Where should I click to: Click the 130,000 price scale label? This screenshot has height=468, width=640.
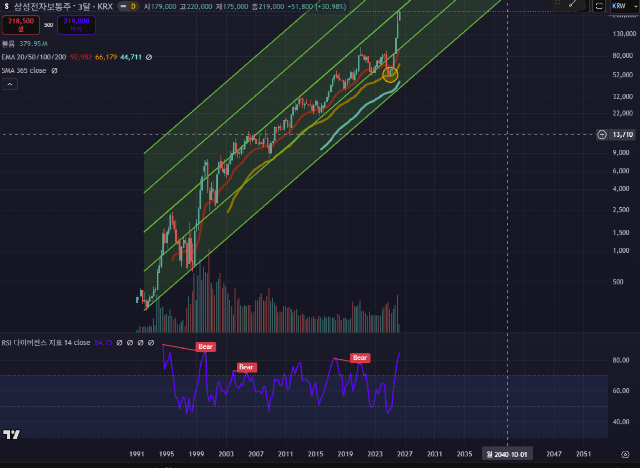pyautogui.click(x=624, y=34)
